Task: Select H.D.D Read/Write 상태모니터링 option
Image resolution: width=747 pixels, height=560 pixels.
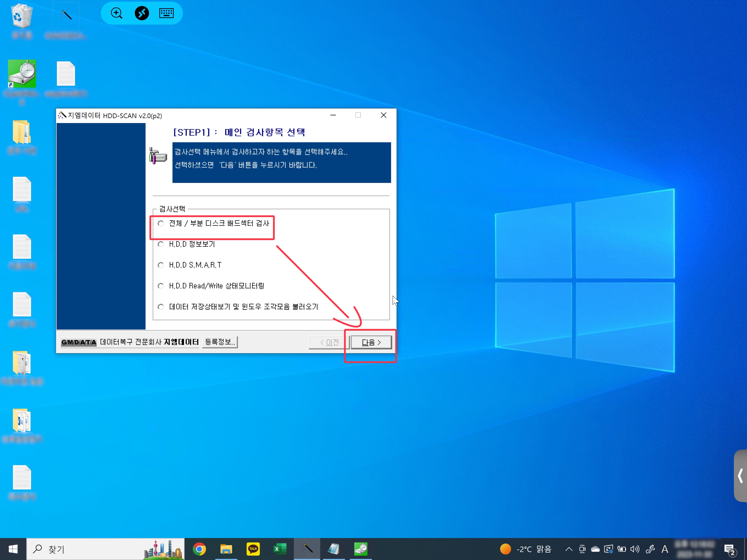Action: pyautogui.click(x=161, y=286)
